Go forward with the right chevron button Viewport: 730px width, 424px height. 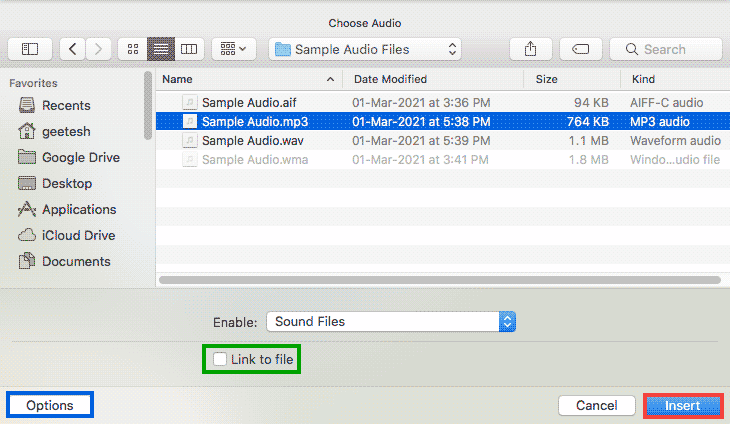(x=98, y=49)
